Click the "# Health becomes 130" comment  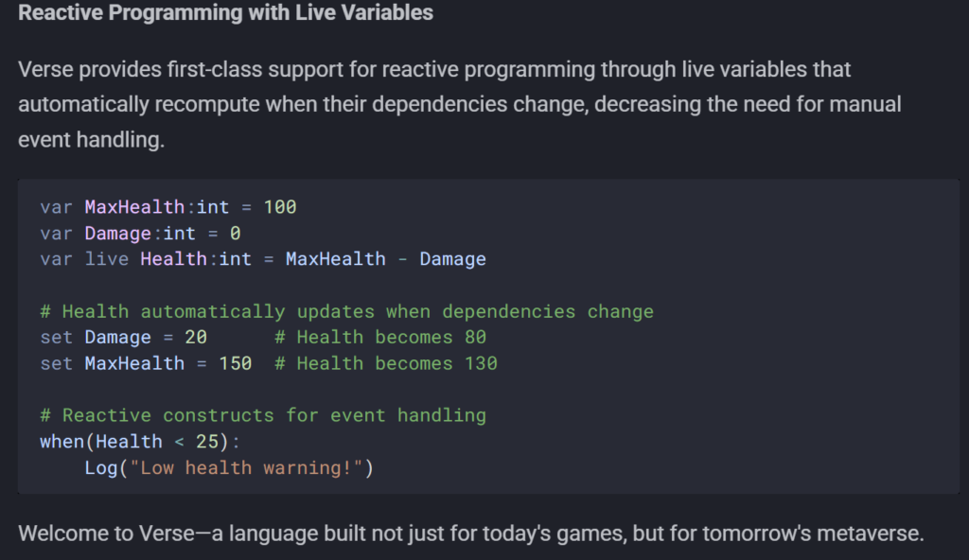(386, 363)
